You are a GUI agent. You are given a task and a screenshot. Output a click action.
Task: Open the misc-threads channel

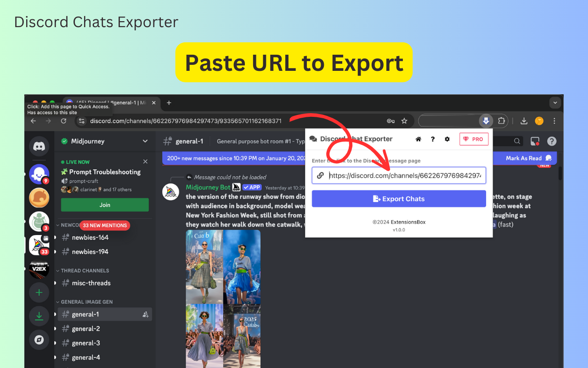pyautogui.click(x=104, y=283)
